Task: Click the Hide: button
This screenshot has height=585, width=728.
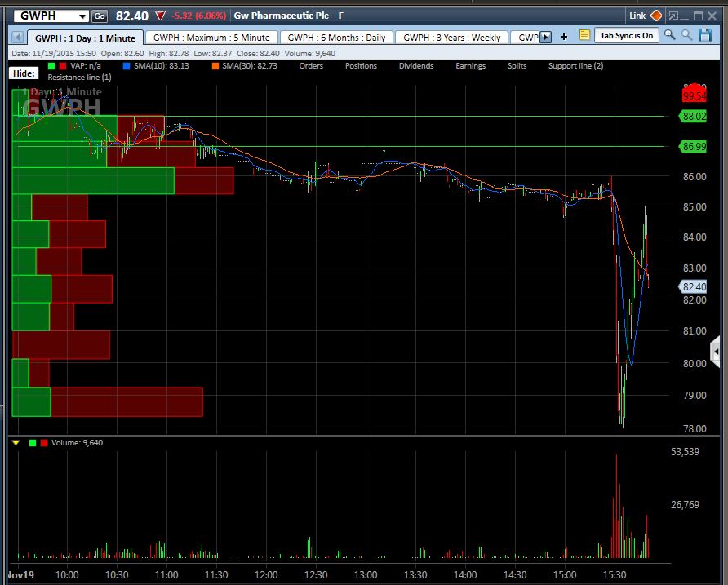Action: tap(23, 73)
